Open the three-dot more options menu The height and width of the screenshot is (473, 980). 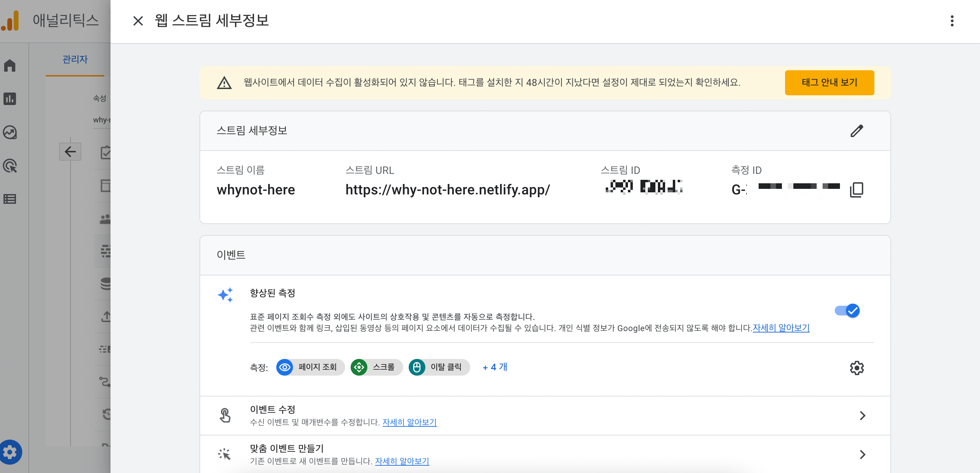952,21
